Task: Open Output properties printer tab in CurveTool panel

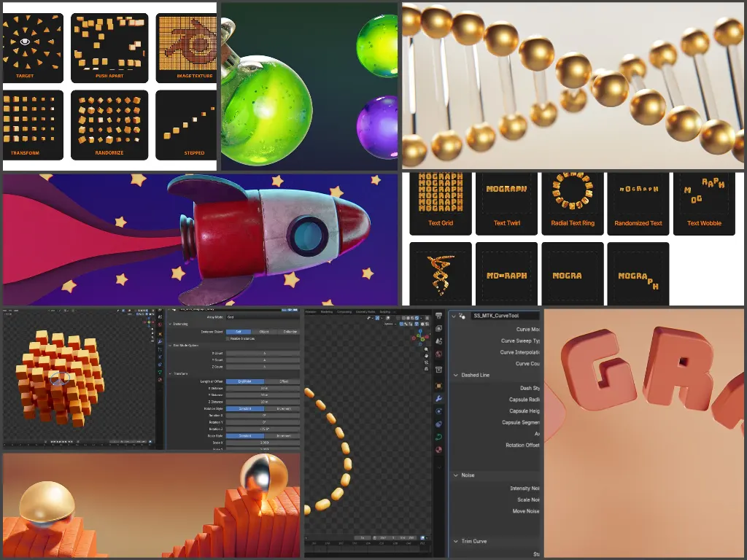Action: (438, 315)
